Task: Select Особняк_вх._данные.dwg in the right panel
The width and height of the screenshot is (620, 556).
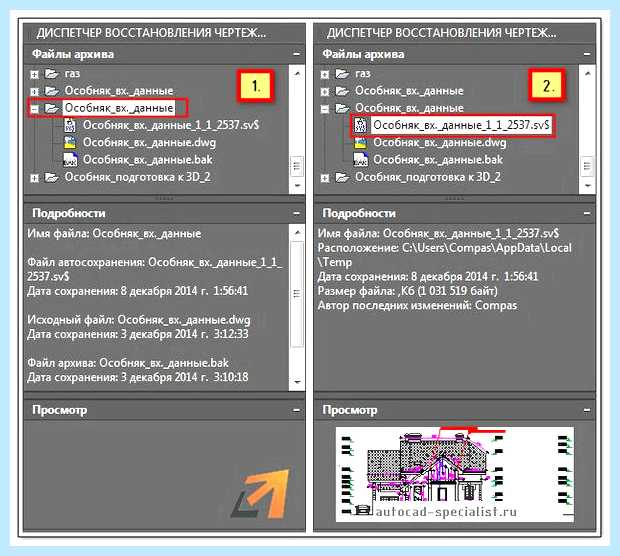Action: (440, 142)
